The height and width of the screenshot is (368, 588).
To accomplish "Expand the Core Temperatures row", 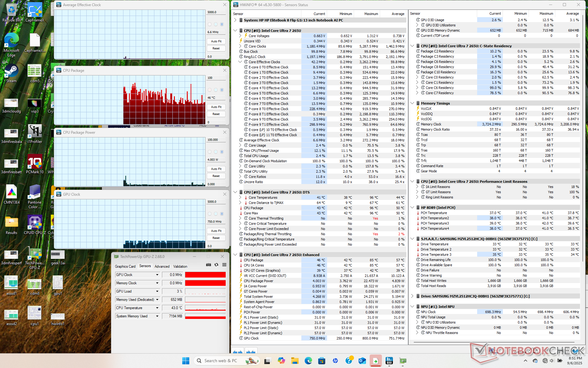I will pyautogui.click(x=240, y=197).
